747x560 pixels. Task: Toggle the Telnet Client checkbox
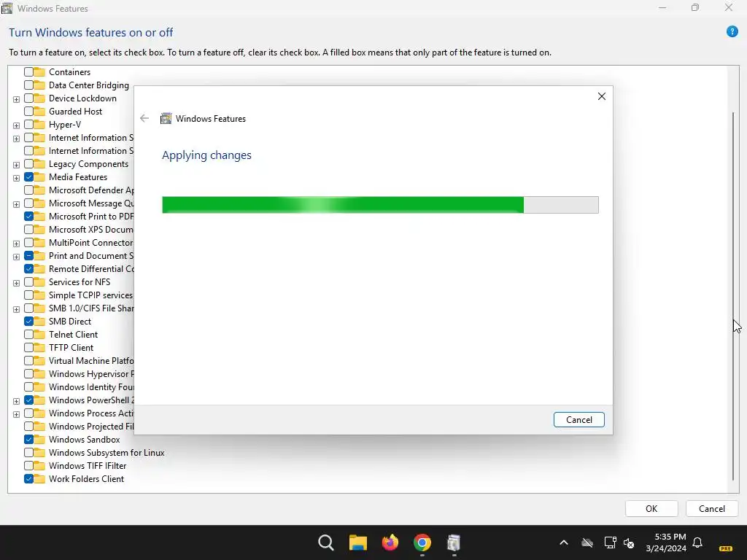pyautogui.click(x=28, y=334)
